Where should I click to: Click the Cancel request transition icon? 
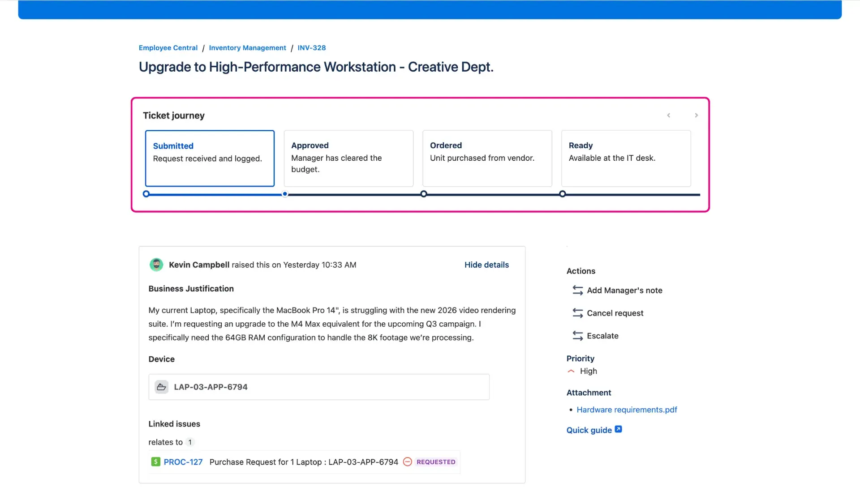(x=577, y=313)
